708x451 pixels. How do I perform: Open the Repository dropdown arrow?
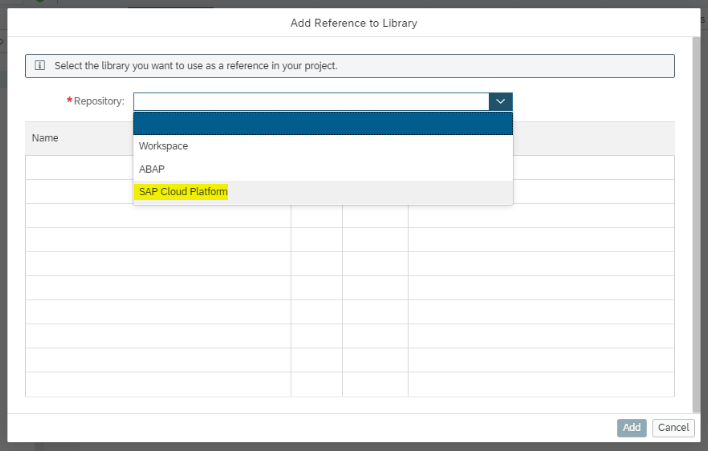[x=500, y=102]
